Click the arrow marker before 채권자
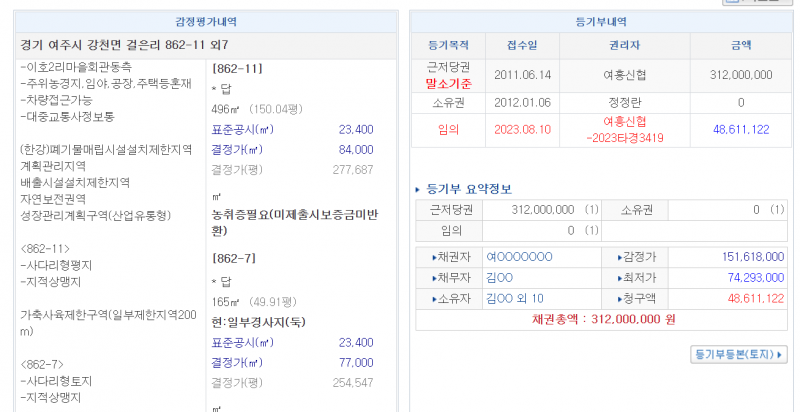 click(x=434, y=257)
